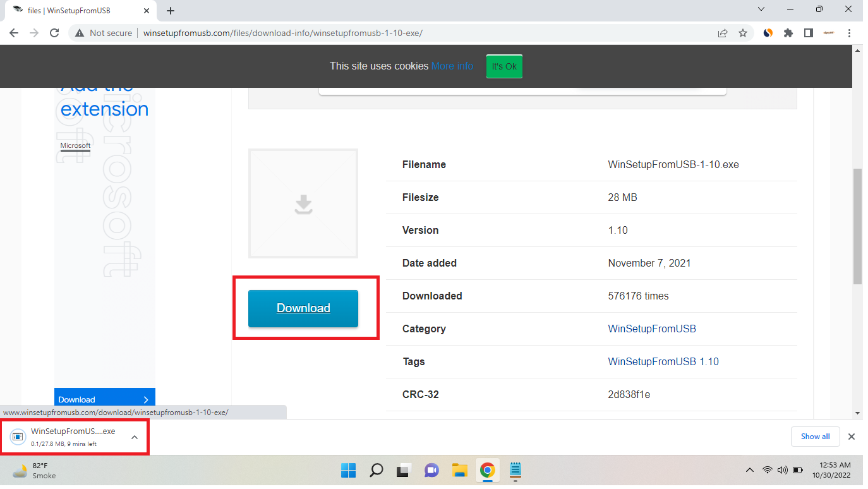868x489 pixels.
Task: Select the files | WinSetupFromUSB tab
Action: (x=80, y=11)
